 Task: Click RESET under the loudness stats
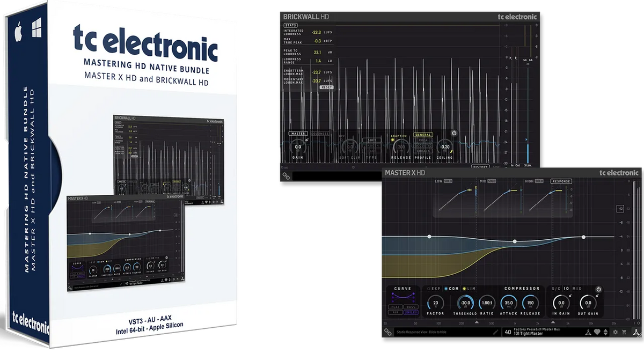[326, 87]
